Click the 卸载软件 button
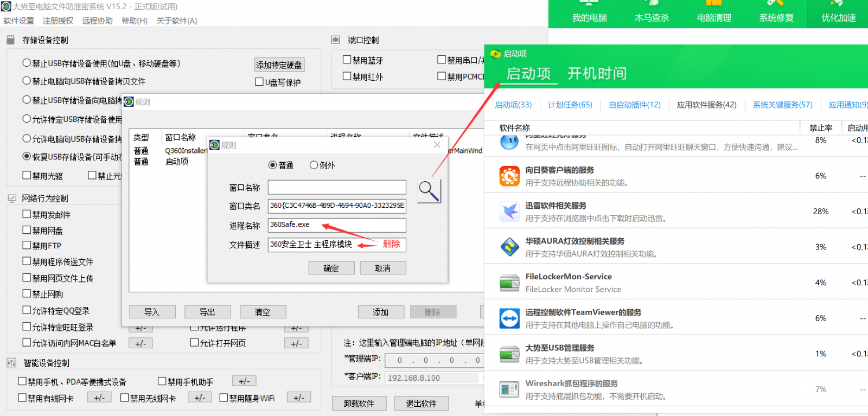 [359, 404]
